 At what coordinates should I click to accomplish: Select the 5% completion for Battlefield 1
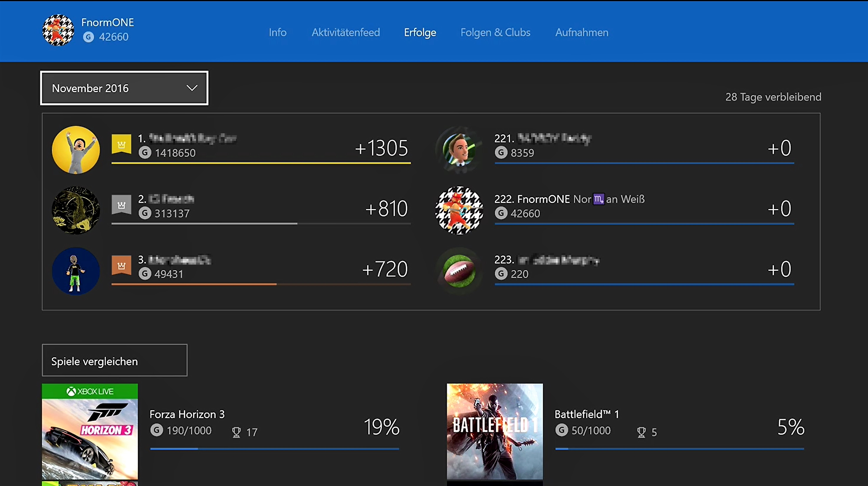pos(791,427)
